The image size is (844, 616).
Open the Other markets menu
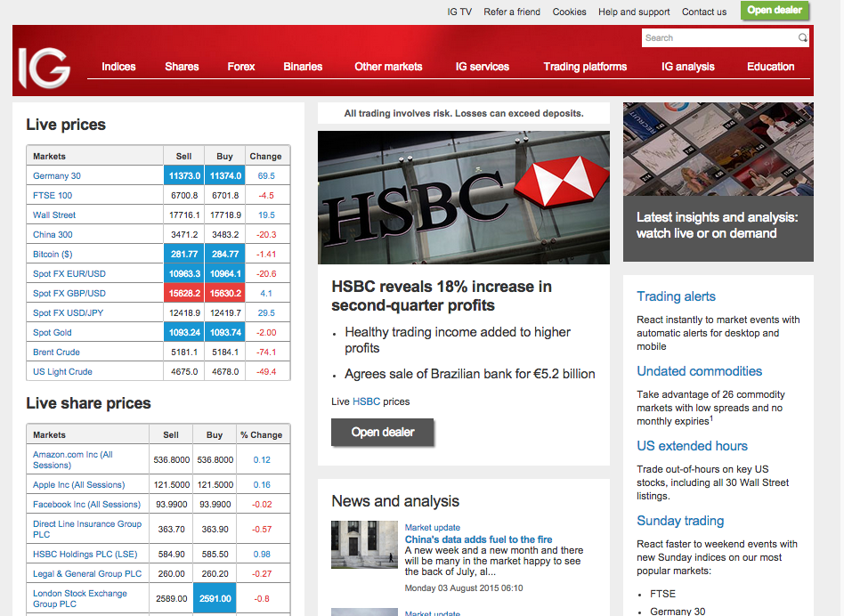388,67
